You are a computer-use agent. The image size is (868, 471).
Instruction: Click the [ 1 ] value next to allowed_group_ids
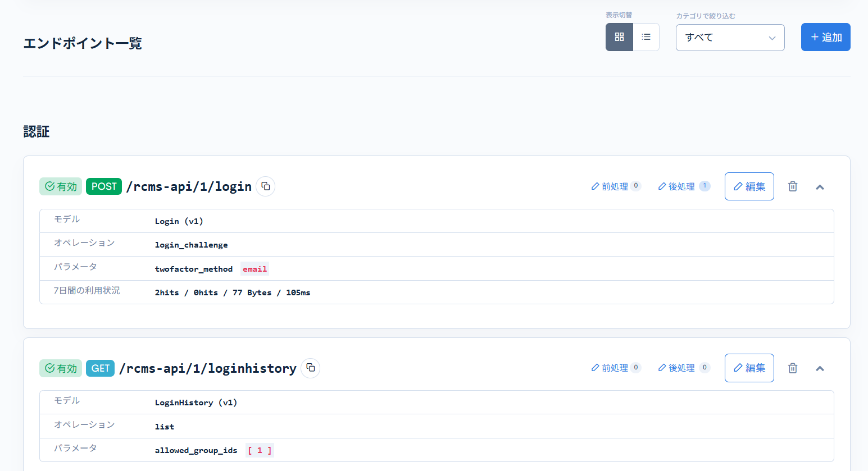click(259, 450)
